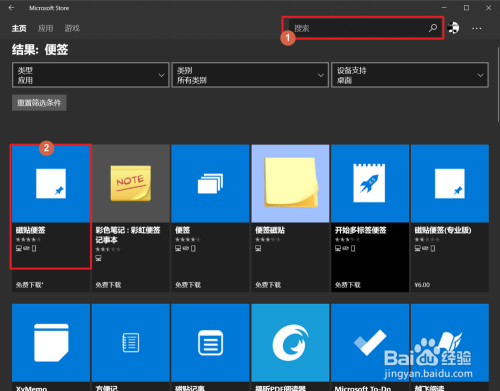Open the Microsoft To-Do checkmark icon
The image size is (500, 391).
[x=370, y=343]
